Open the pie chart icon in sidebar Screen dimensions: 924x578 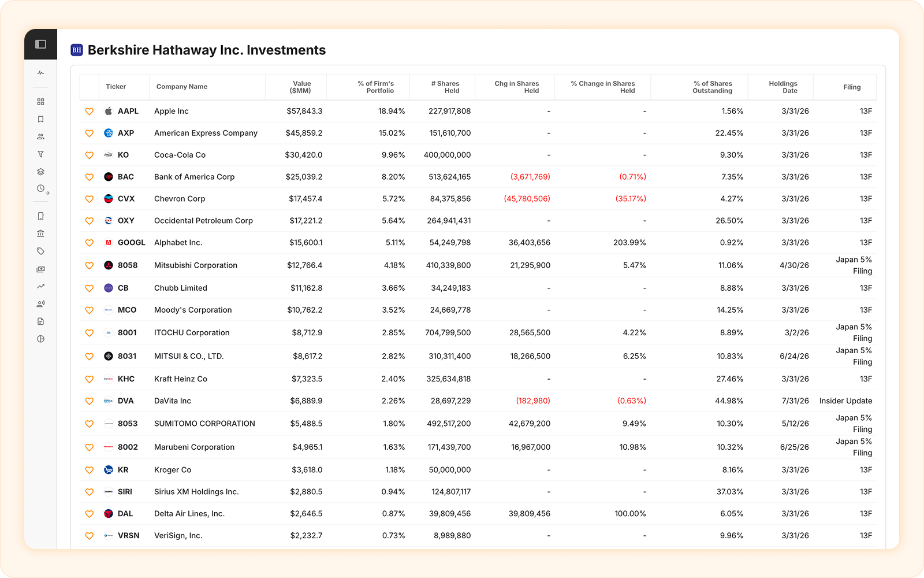40,339
